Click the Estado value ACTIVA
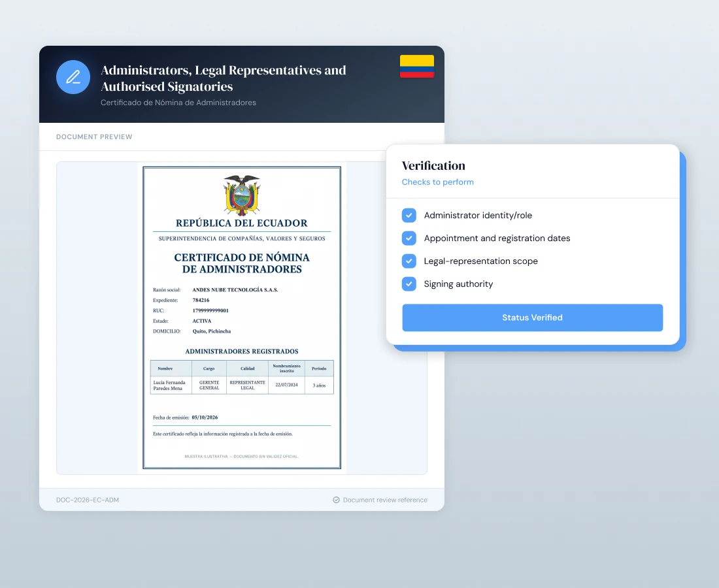 pos(202,321)
